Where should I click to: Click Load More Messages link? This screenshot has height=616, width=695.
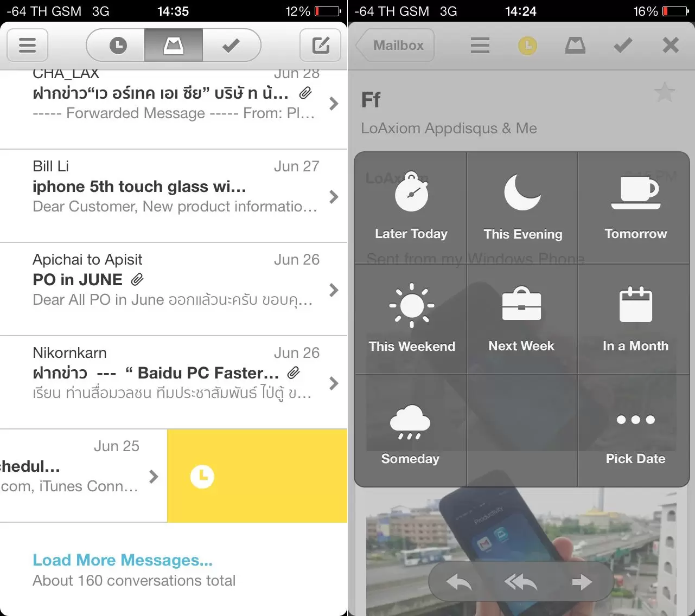tap(123, 560)
